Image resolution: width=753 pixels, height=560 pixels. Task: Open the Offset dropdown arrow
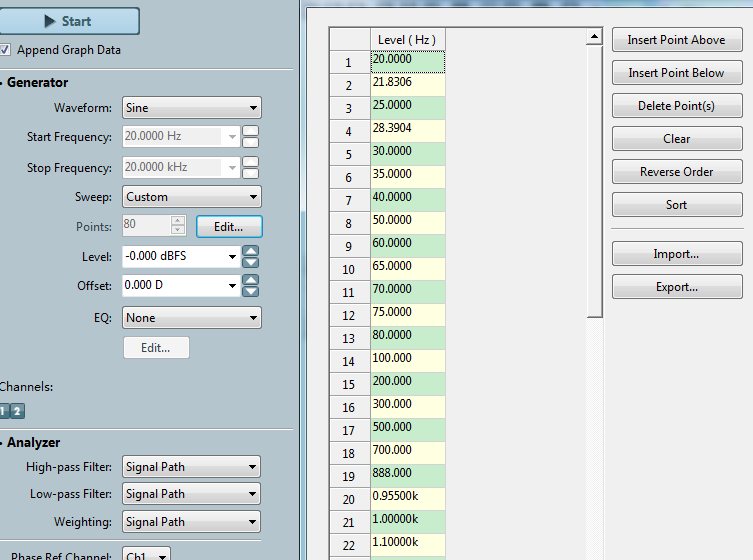232,285
